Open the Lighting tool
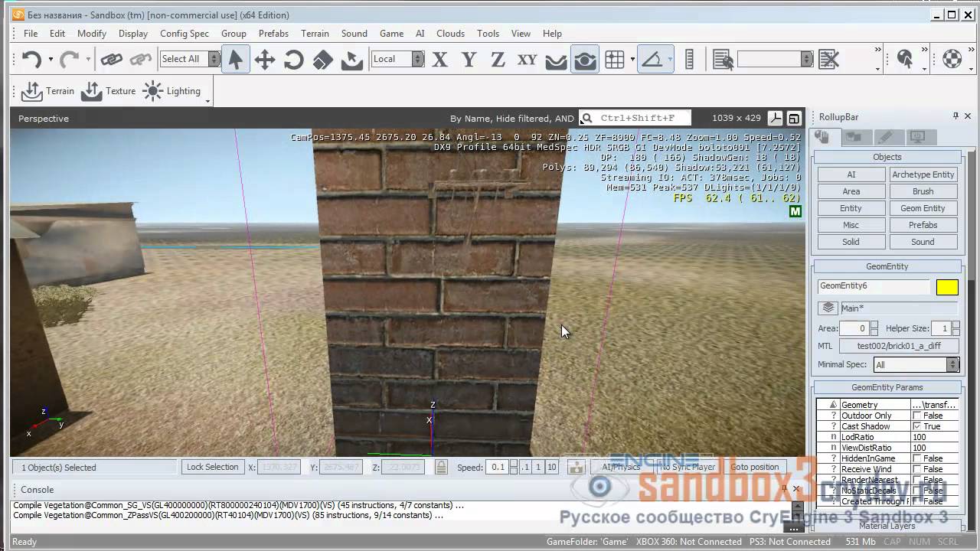This screenshot has width=980, height=551. (171, 91)
